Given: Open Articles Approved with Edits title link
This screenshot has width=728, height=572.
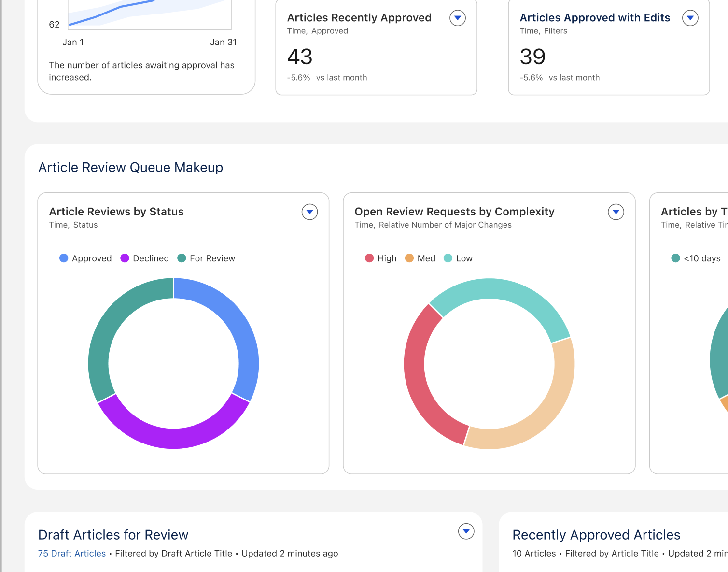Looking at the screenshot, I should 595,18.
